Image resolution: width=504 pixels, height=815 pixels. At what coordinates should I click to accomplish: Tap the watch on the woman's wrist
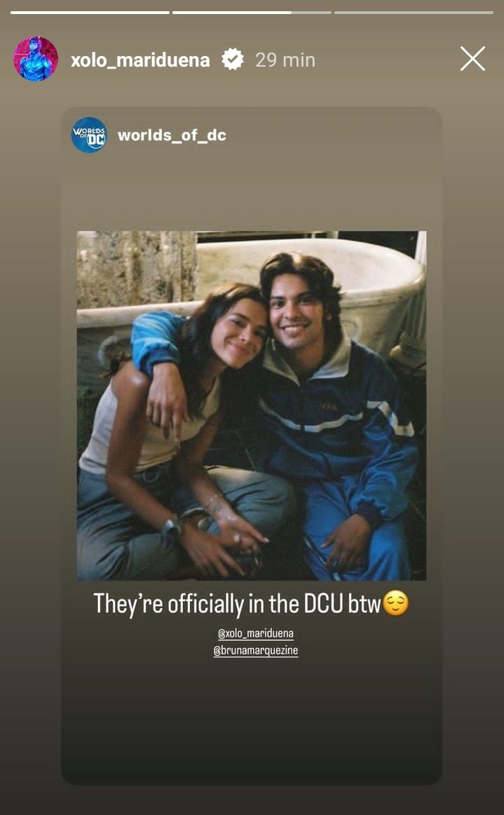click(172, 529)
